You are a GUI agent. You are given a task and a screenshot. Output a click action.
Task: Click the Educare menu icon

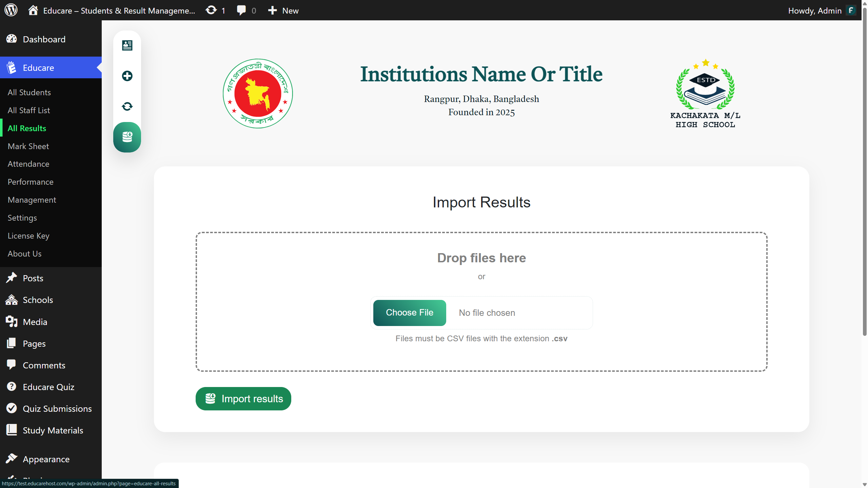[12, 67]
